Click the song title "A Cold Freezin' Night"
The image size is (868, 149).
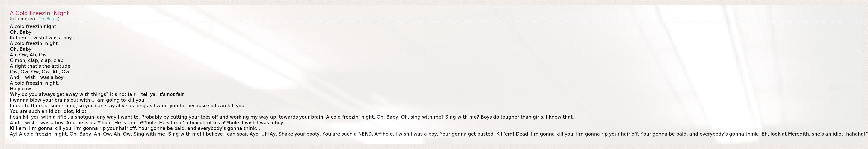click(x=39, y=13)
